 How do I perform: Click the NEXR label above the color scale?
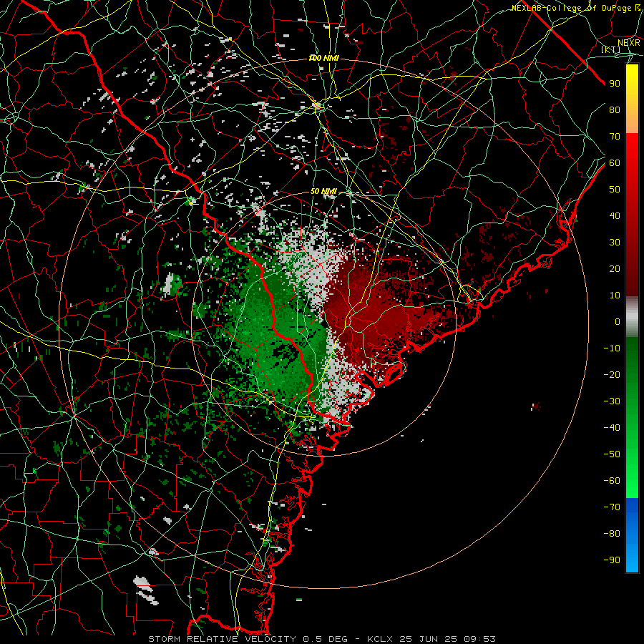coord(628,43)
